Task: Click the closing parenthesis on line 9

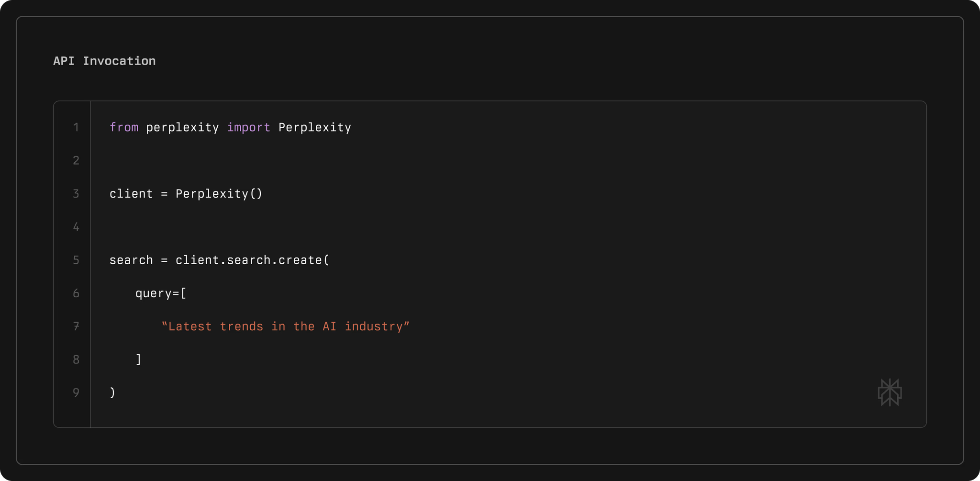Action: [x=112, y=393]
